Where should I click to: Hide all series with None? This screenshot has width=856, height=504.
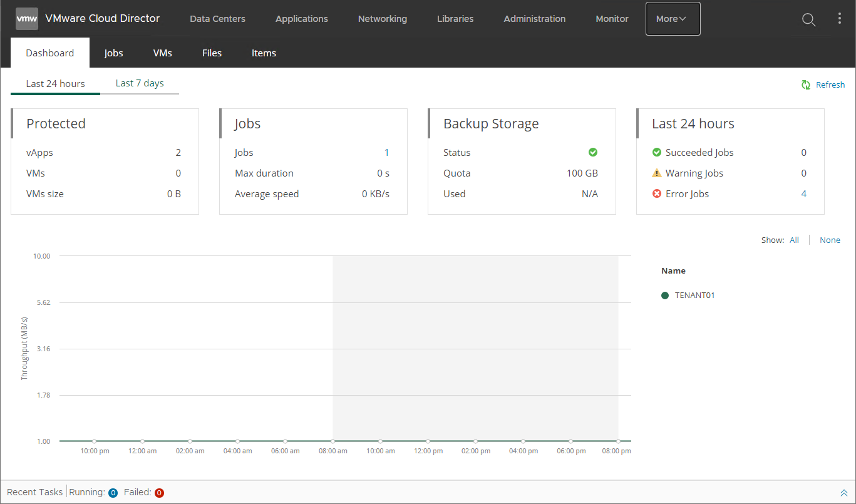tap(830, 240)
